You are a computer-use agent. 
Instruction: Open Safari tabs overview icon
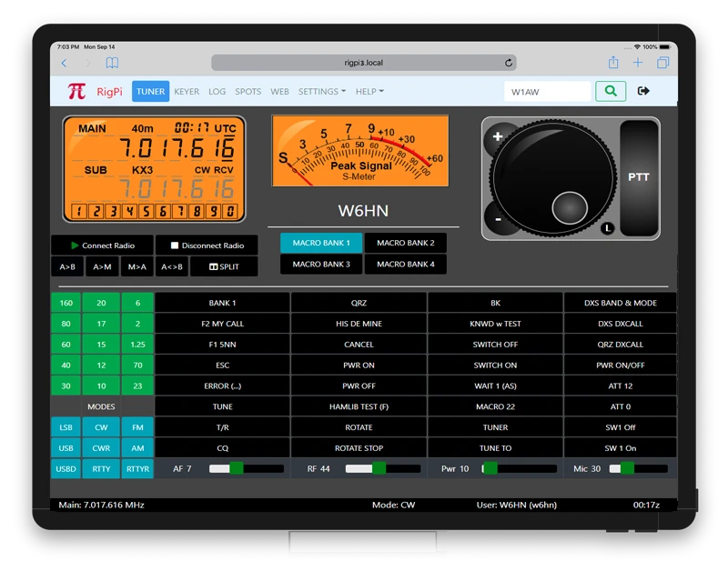pyautogui.click(x=662, y=63)
